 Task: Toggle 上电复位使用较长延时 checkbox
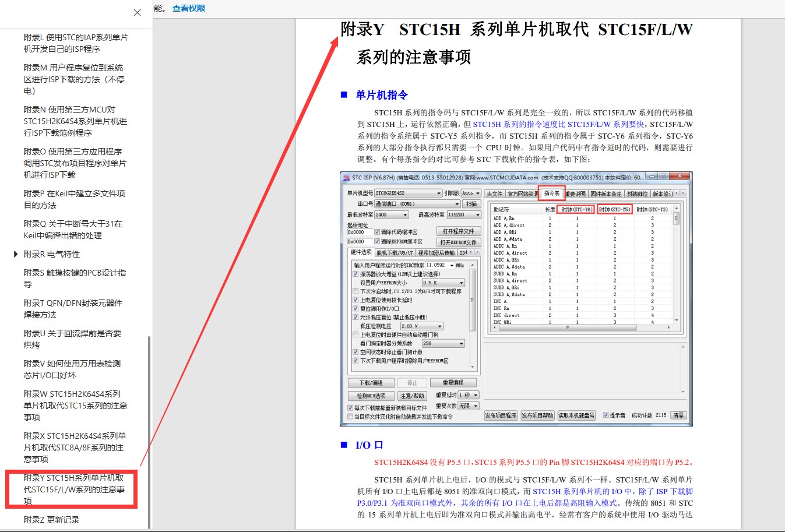point(355,300)
